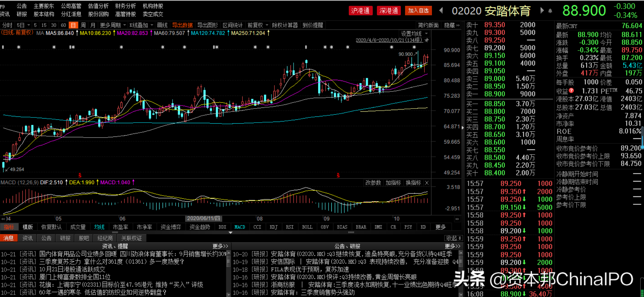The image size is (644, 297).
Task: Click the up arrow on 15:57 89.350 trade
Action: point(524,192)
